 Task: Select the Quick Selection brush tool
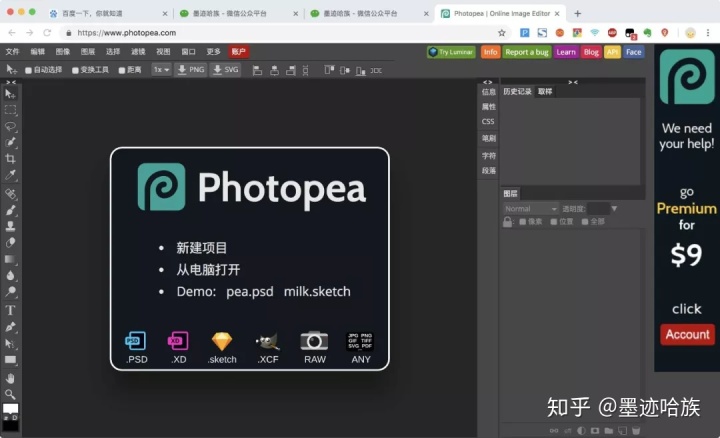(x=10, y=142)
